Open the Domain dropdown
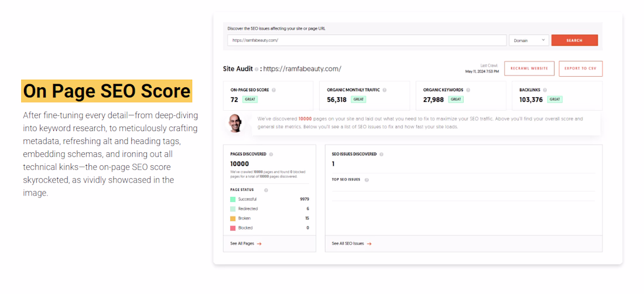 click(x=529, y=40)
